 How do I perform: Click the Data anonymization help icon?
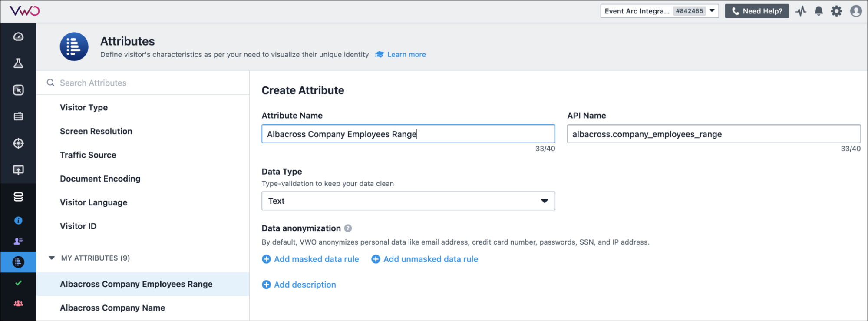point(348,228)
